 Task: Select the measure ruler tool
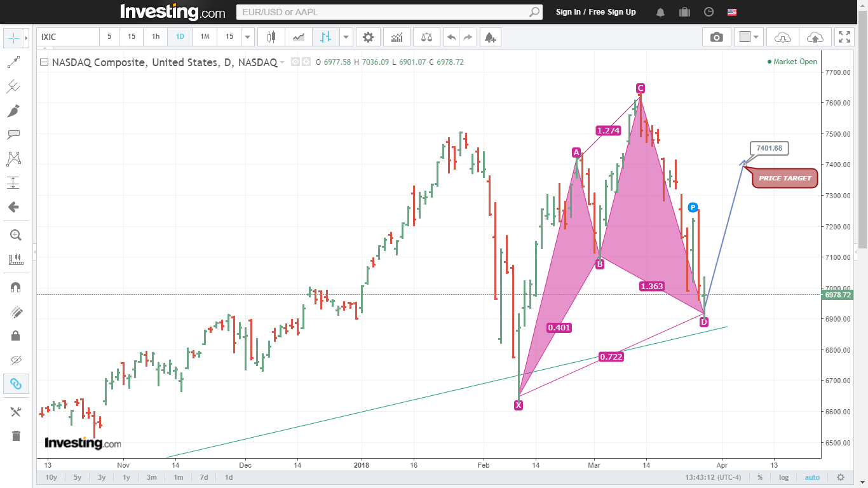tap(15, 259)
